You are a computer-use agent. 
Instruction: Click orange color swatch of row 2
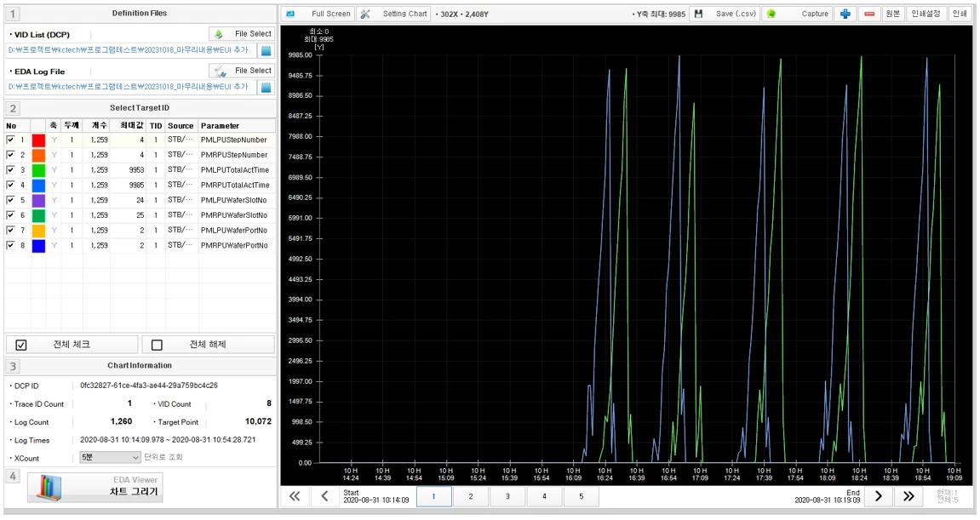[x=38, y=155]
